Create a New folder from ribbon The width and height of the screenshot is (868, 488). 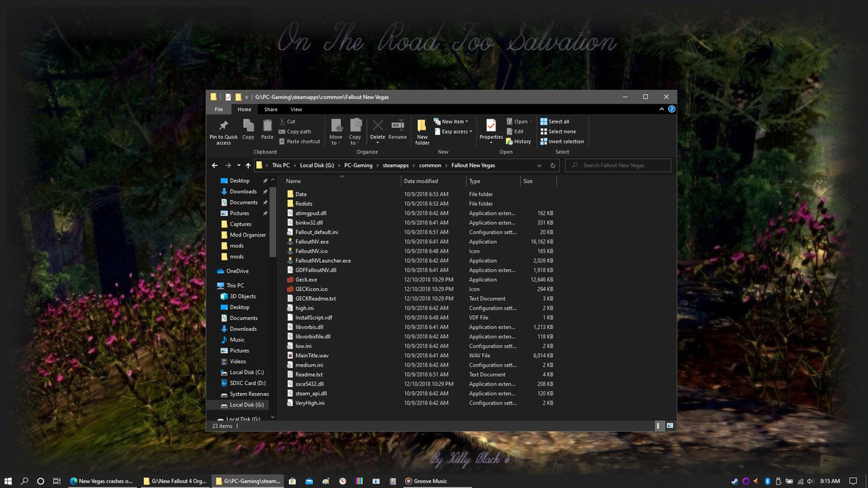click(422, 131)
